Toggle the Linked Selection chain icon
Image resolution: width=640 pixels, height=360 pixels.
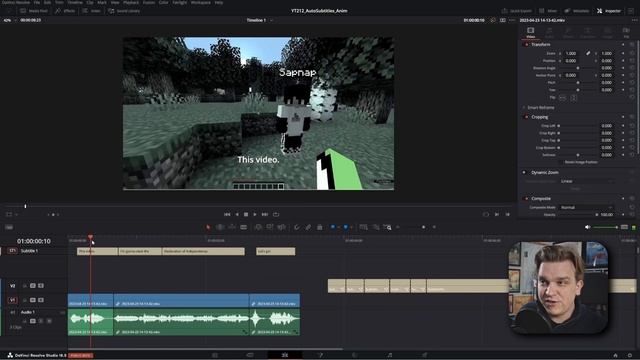coord(308,227)
